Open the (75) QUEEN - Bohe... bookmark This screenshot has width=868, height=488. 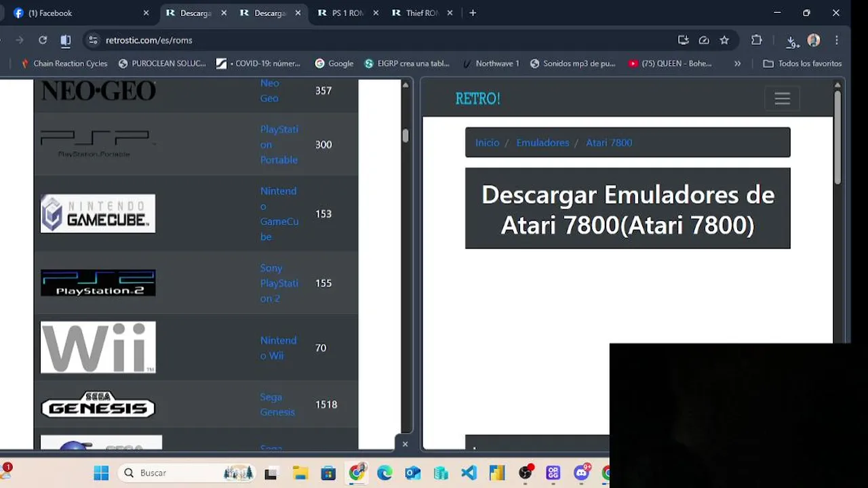[671, 64]
